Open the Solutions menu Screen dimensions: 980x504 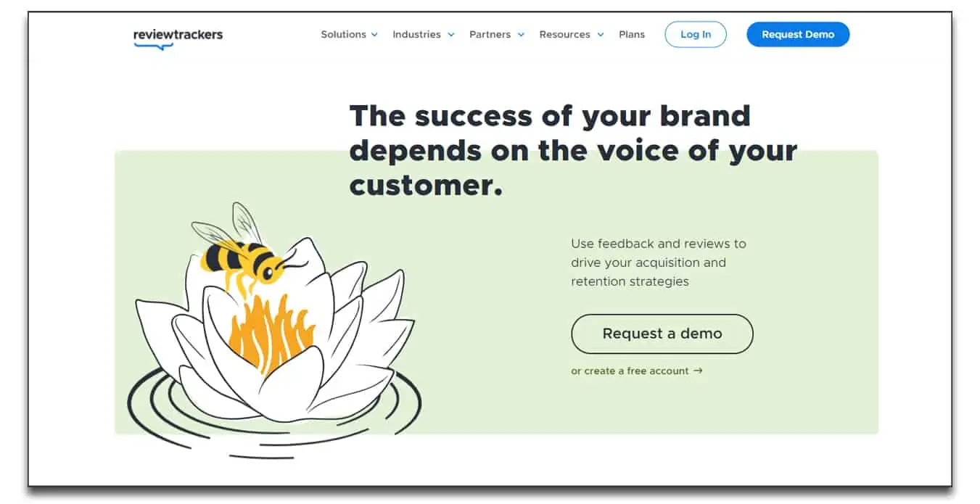[x=349, y=34]
